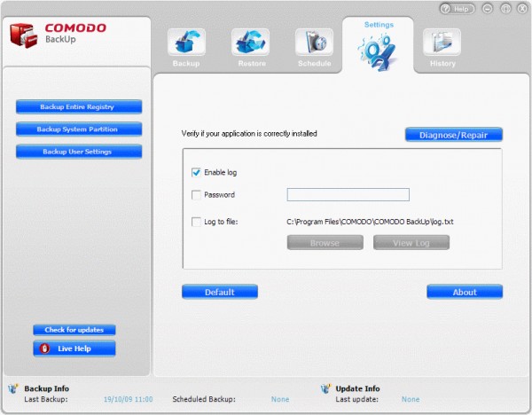Click the Comodo BackUp logo icon
Screen dimensions: 532x415
pyautogui.click(x=23, y=35)
